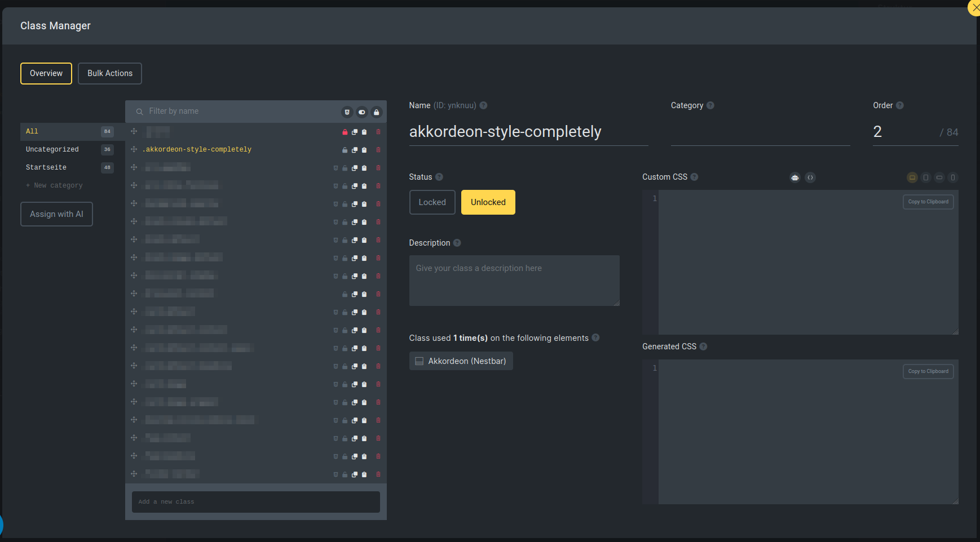This screenshot has height=542, width=980.
Task: Select the CSS badge filter icon above the list
Action: tap(347, 112)
